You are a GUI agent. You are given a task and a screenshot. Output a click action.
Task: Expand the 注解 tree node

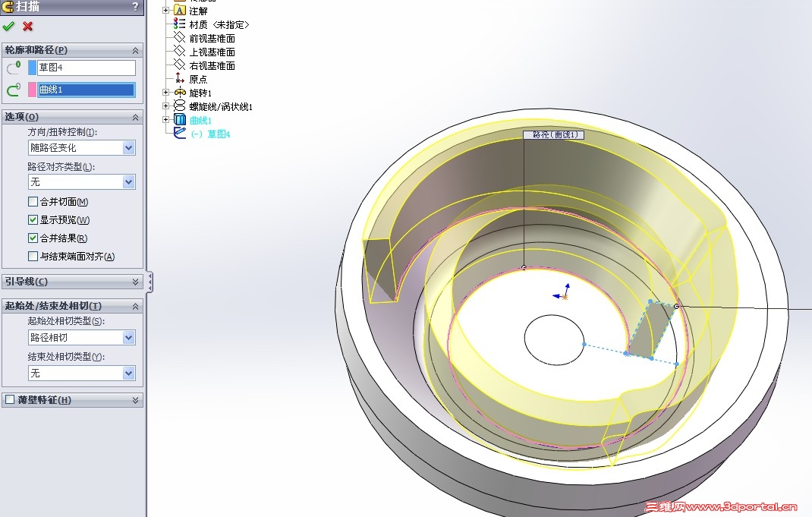[165, 11]
